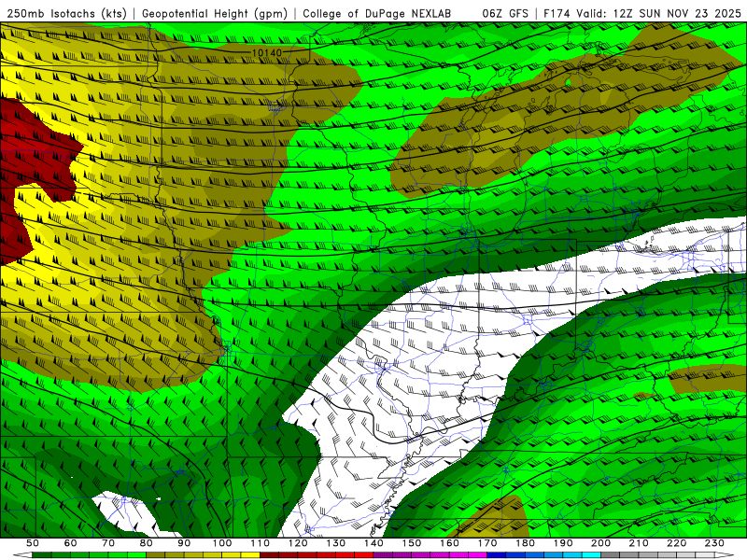Click the 50 value on color scale
The image size is (747, 560).
(33, 543)
